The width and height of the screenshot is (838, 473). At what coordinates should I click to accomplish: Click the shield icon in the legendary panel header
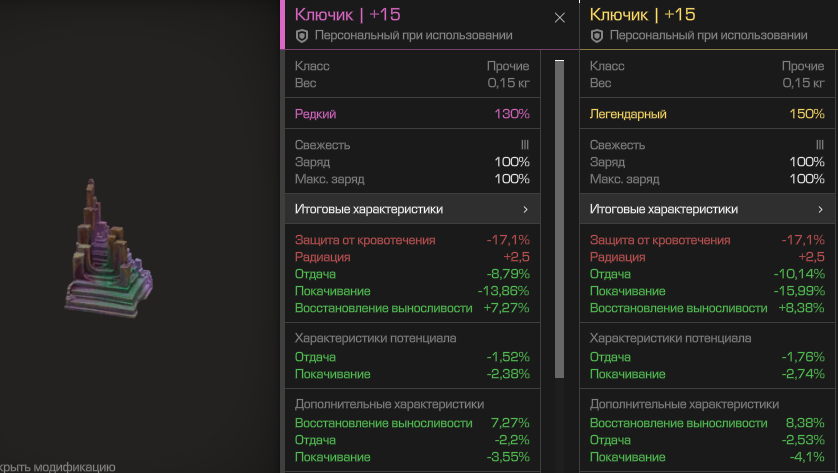tap(597, 36)
